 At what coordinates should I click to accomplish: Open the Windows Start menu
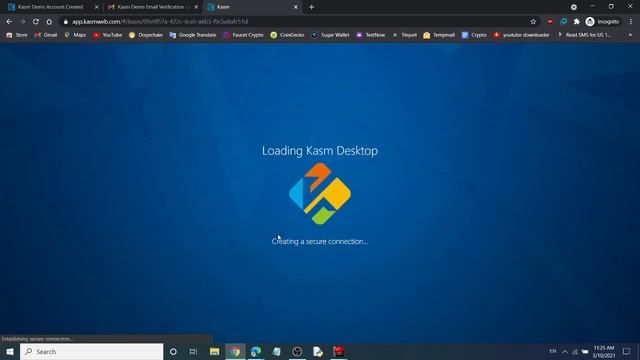tap(10, 351)
